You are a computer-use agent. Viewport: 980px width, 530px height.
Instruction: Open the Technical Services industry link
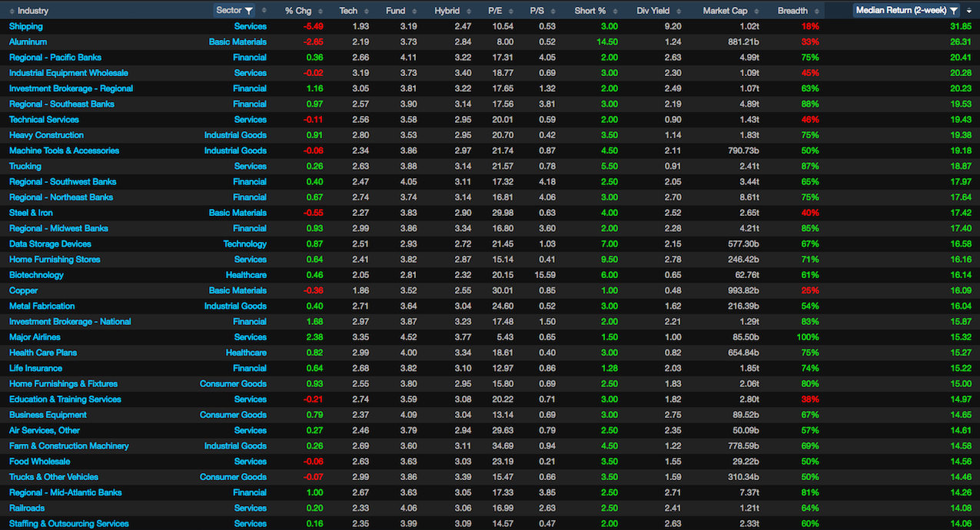[44, 119]
